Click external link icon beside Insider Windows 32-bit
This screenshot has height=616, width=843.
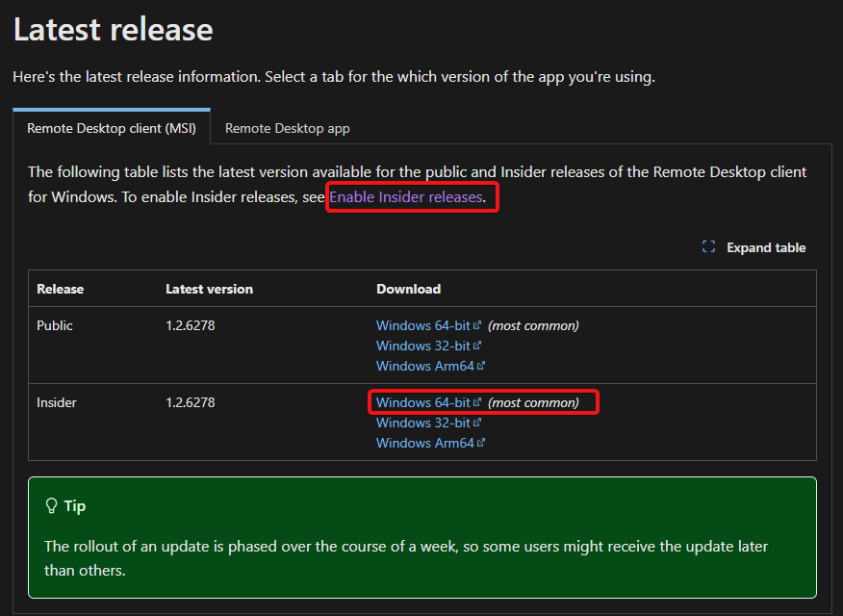coord(477,423)
